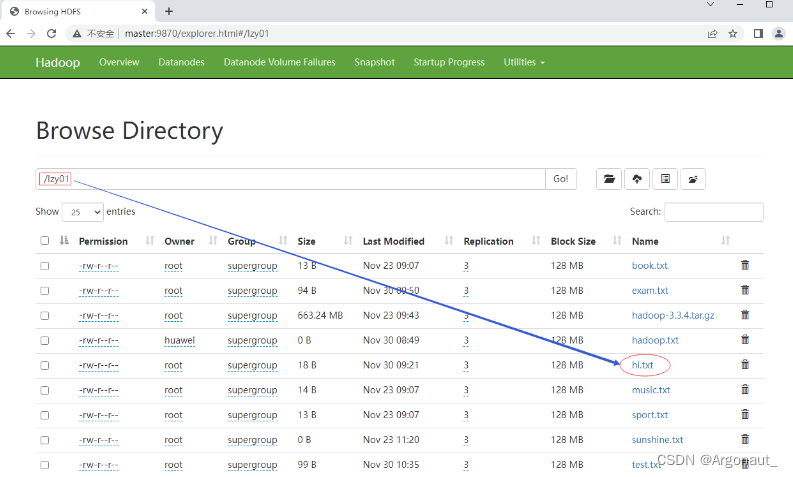Check the box for sunshine.txt row

(45, 440)
